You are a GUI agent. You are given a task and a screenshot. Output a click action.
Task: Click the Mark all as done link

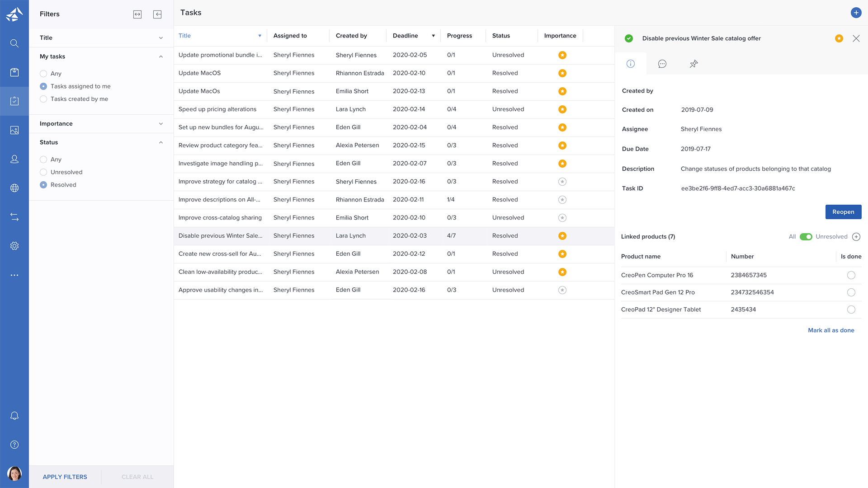click(x=831, y=330)
